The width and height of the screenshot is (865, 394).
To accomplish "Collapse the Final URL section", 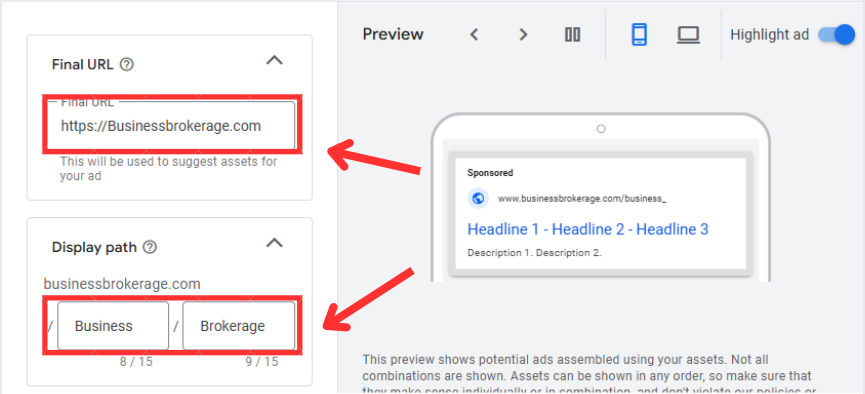I will coord(274,60).
